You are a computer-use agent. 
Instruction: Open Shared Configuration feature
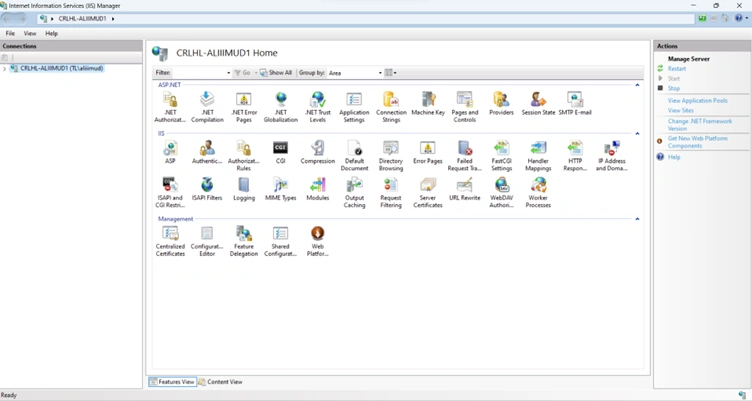click(x=281, y=241)
